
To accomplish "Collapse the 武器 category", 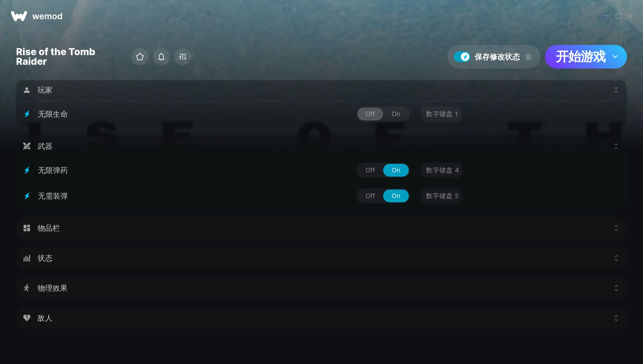I will coord(616,146).
